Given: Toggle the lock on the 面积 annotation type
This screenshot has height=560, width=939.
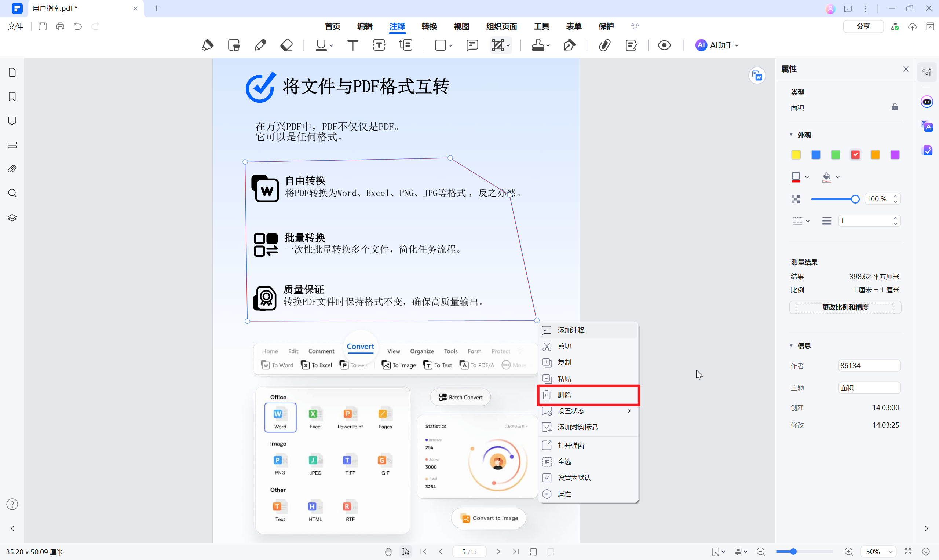Looking at the screenshot, I should pyautogui.click(x=895, y=107).
